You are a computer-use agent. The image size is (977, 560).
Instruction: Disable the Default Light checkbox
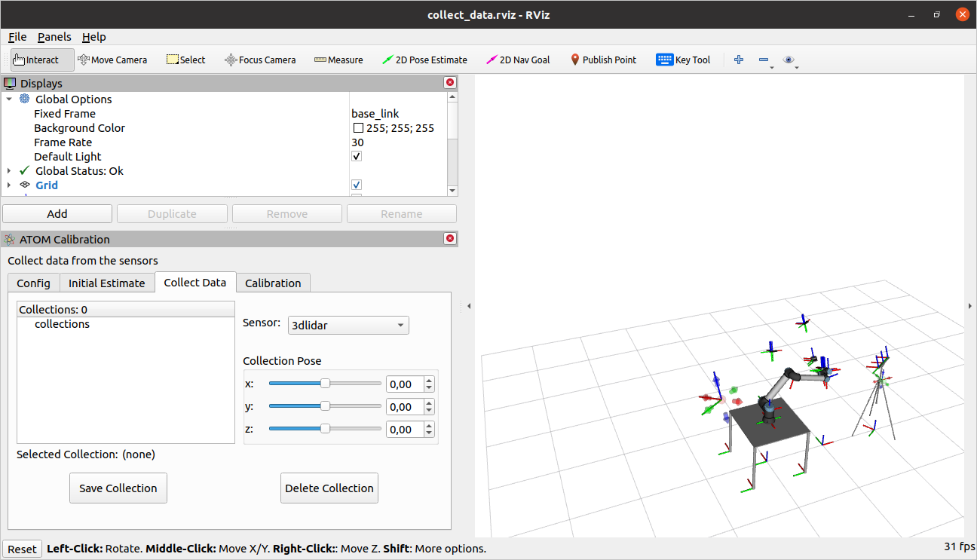(x=356, y=155)
